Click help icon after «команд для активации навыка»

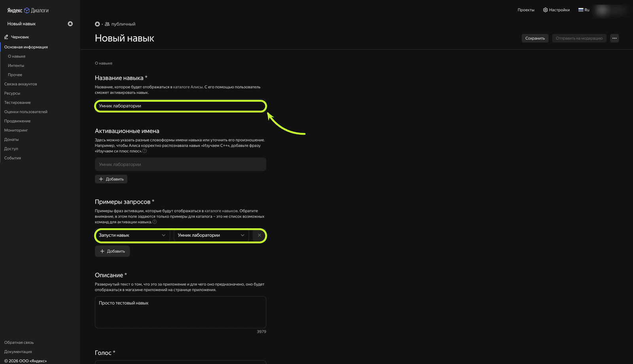pyautogui.click(x=155, y=222)
